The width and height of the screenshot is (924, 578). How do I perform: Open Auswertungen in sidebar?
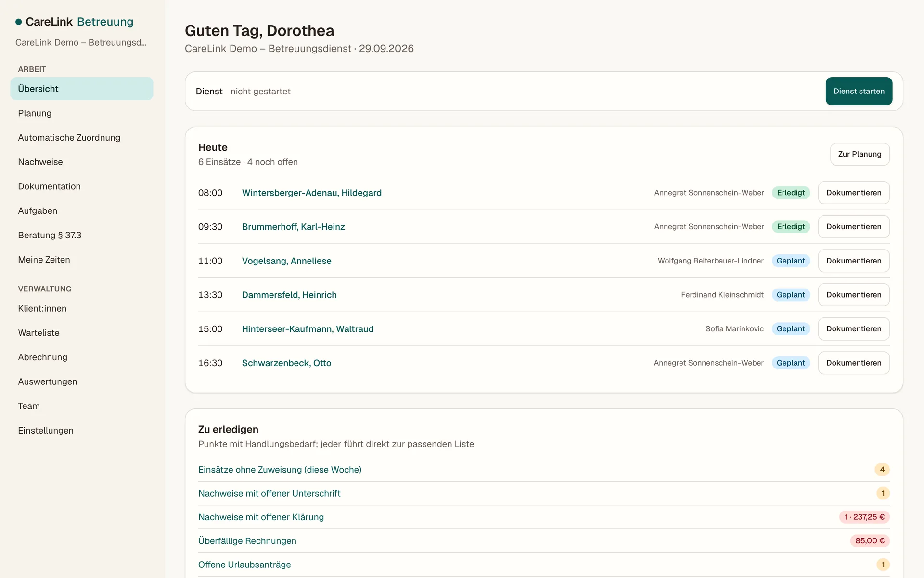[x=82, y=381]
